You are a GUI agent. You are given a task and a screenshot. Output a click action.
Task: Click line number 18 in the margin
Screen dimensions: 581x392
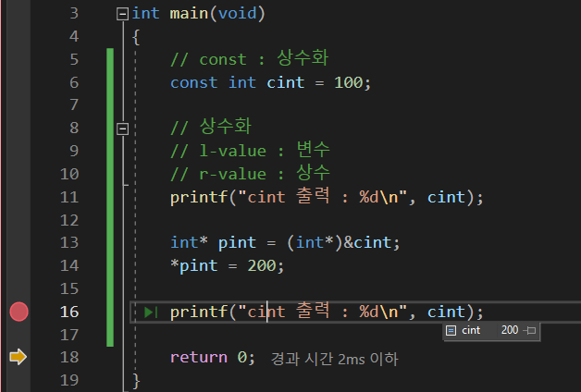point(69,357)
